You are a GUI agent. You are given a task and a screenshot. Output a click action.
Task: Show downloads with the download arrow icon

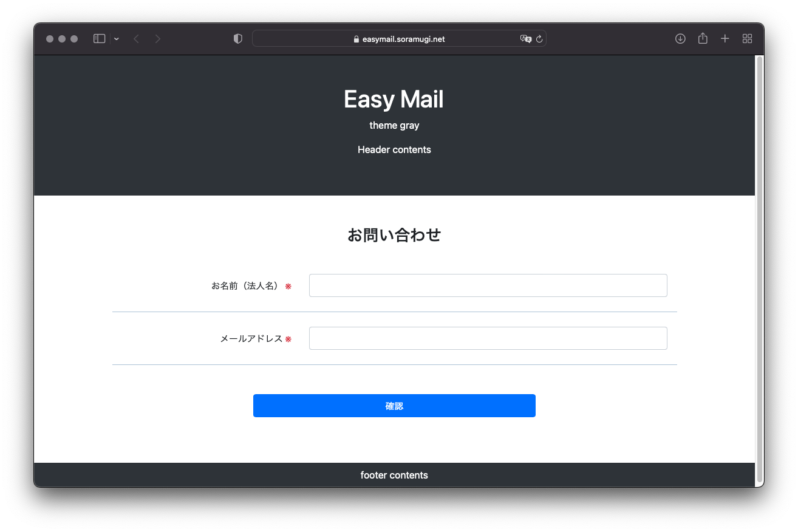pyautogui.click(x=680, y=39)
